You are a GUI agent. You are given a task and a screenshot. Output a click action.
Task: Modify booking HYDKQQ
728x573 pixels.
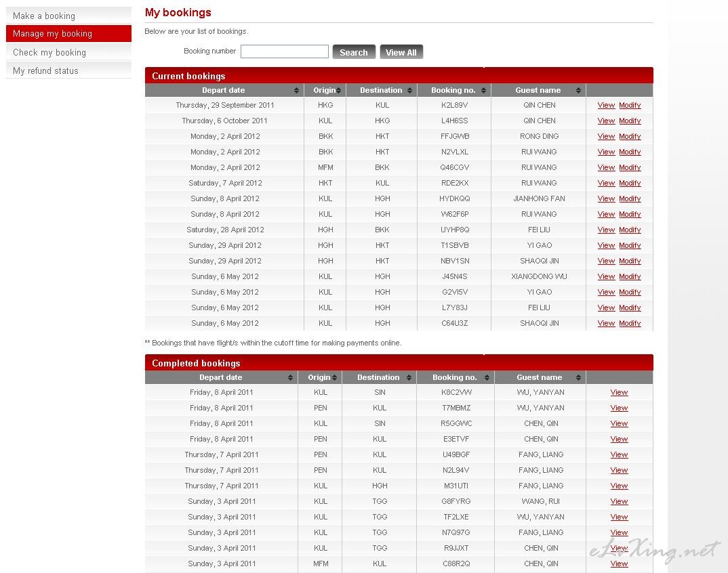[x=630, y=198]
